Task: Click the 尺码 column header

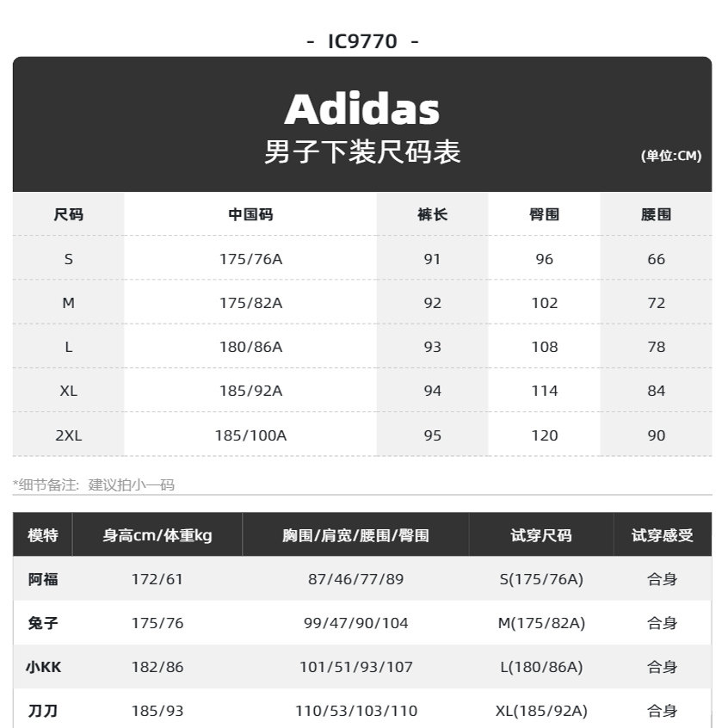Action: pos(69,214)
